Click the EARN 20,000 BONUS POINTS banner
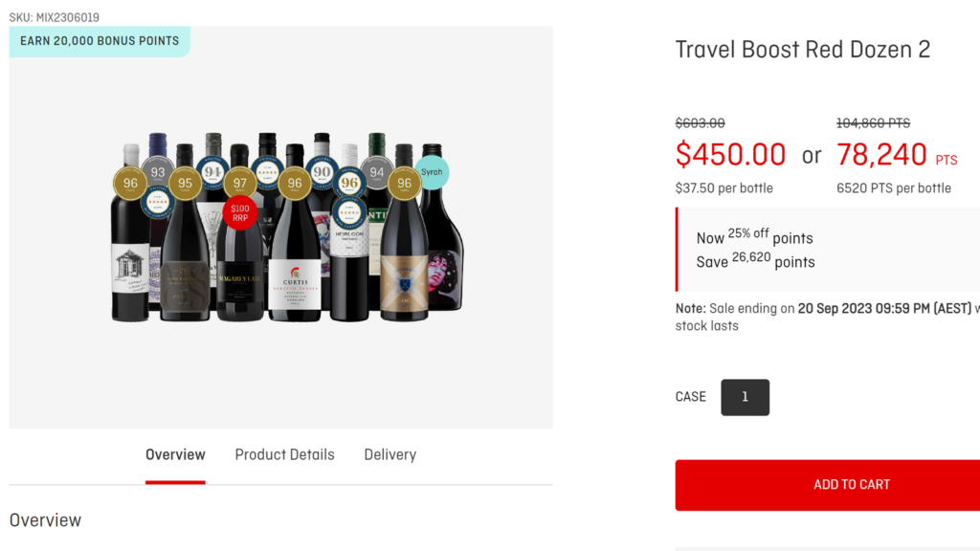Screen dimensions: 980x551 click(x=100, y=41)
